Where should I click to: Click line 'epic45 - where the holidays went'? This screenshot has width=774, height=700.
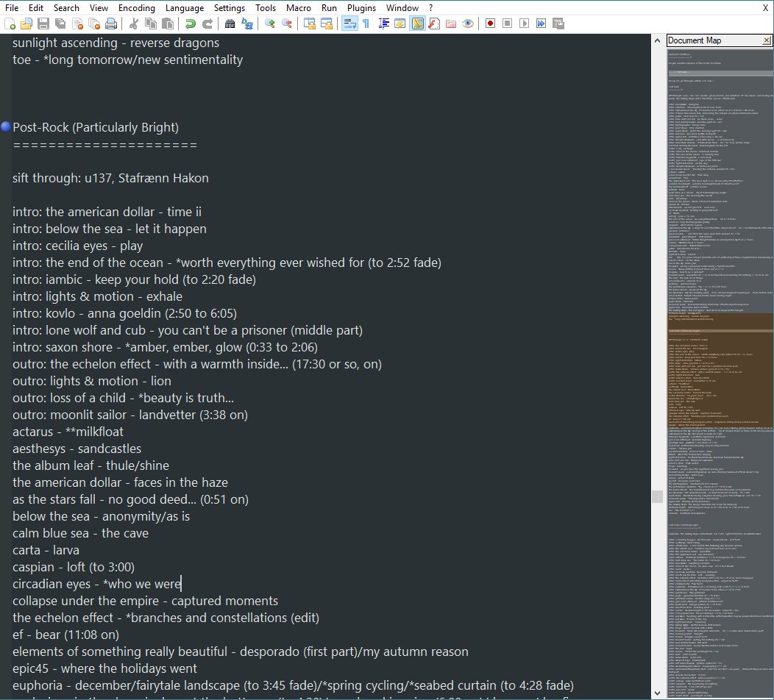click(x=104, y=668)
